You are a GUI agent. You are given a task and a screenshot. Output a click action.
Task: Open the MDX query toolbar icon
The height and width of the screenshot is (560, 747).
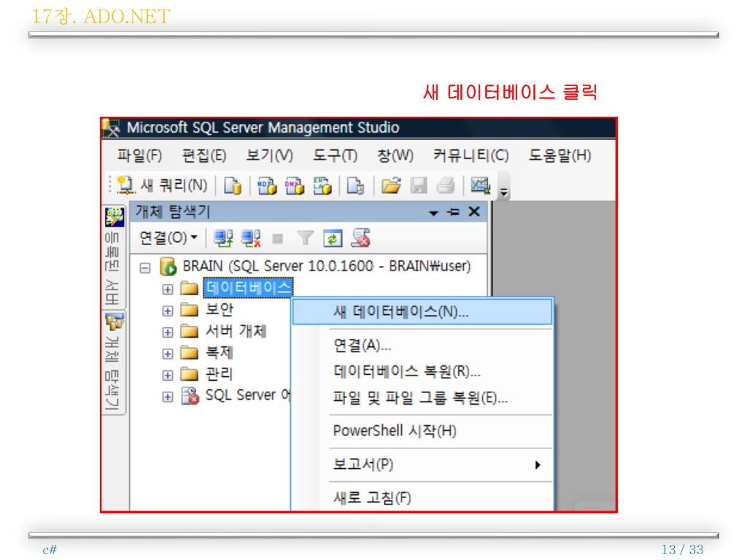coord(267,186)
